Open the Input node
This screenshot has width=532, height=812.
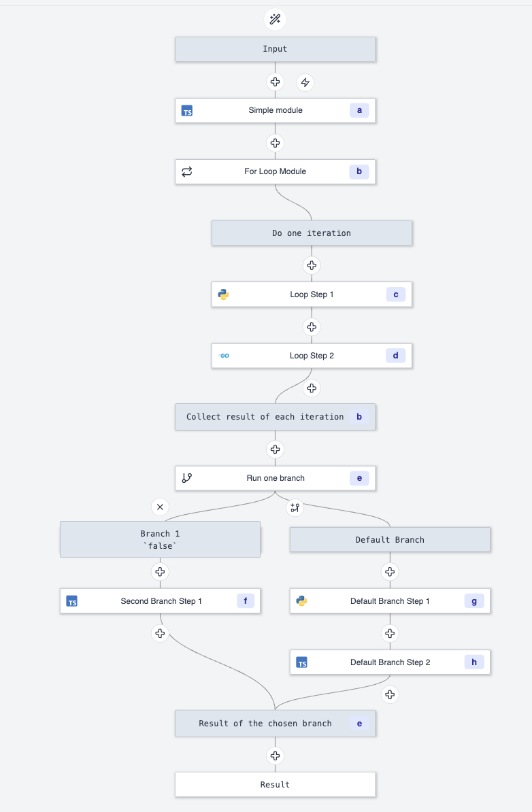click(275, 48)
